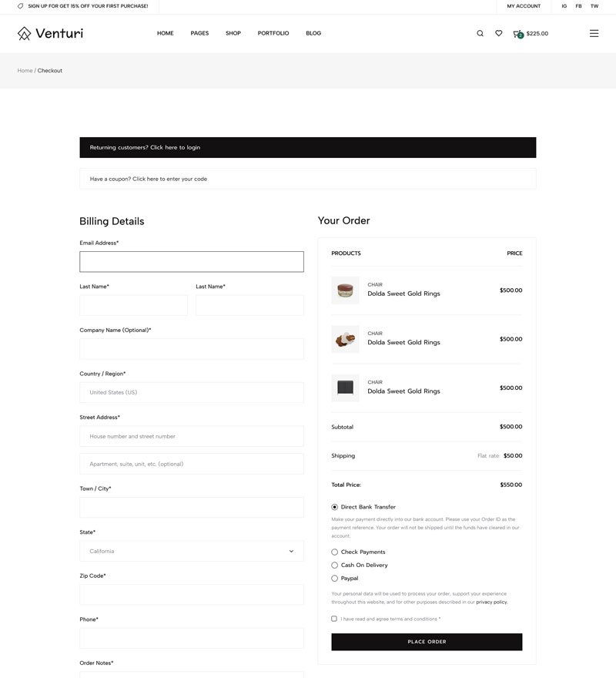Click the discount tag icon in top bar
Screen dimensions: 616x678
pos(20,6)
